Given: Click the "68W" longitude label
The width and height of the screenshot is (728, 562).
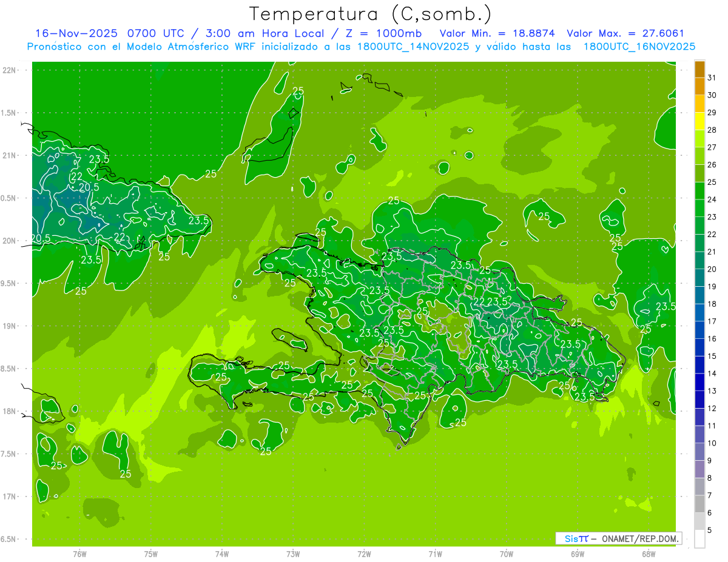Looking at the screenshot, I should (x=648, y=554).
